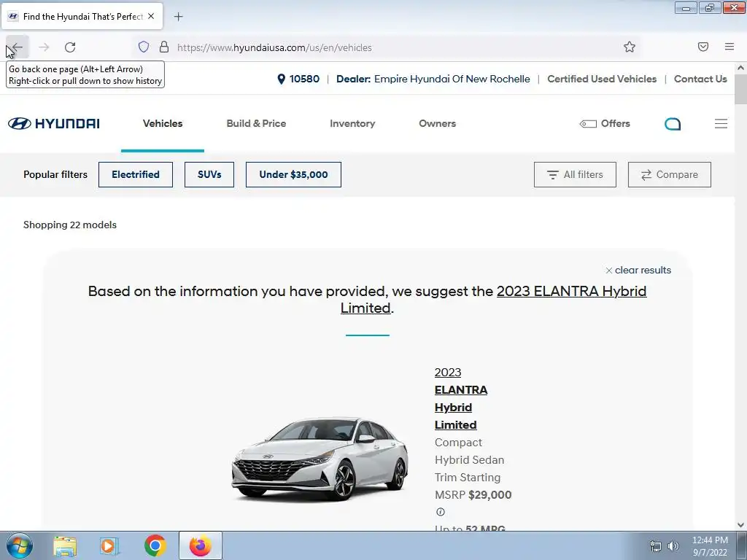This screenshot has width=747, height=560.
Task: Bookmark this page with the star icon
Action: (x=630, y=47)
